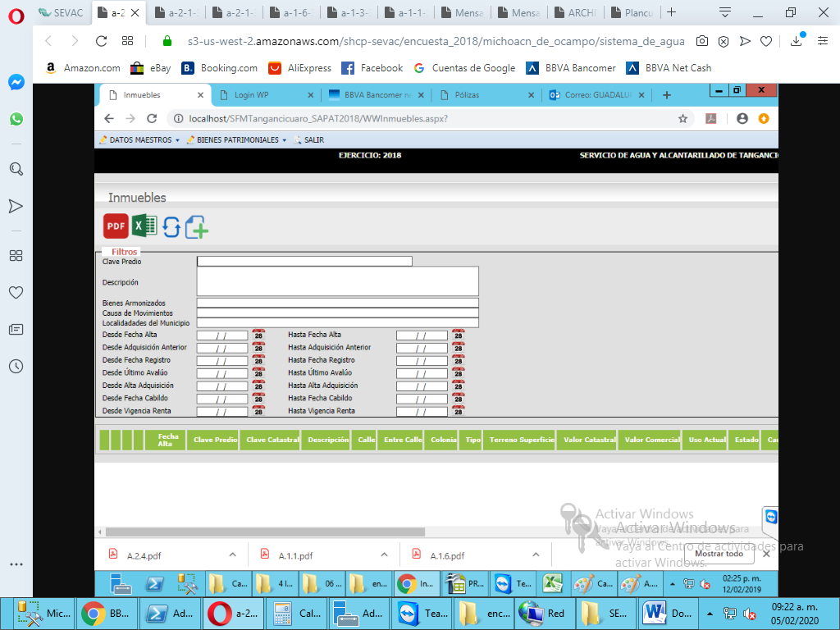Screen dimensions: 840x630
Task: Click the Terreno Superficie column header
Action: pos(519,440)
